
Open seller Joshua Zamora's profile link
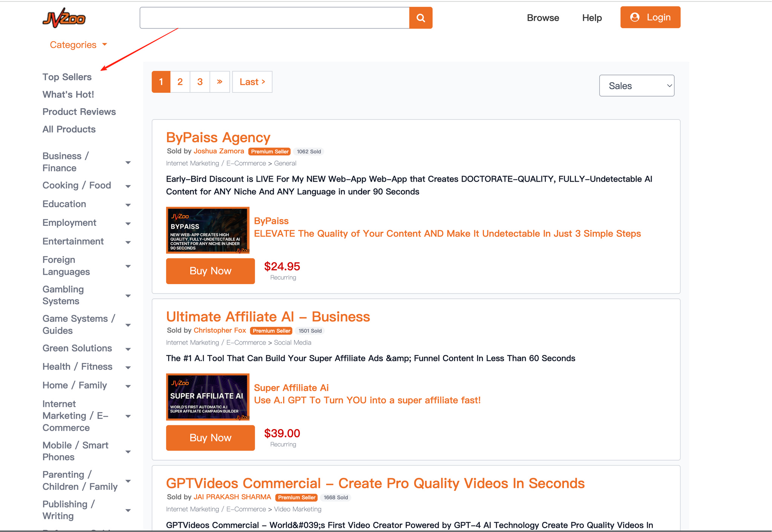point(219,151)
